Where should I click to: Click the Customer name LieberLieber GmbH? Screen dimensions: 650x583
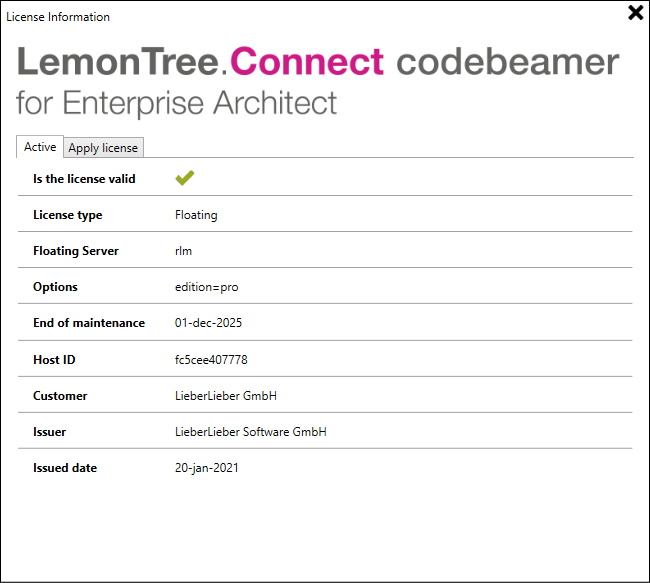(x=226, y=396)
